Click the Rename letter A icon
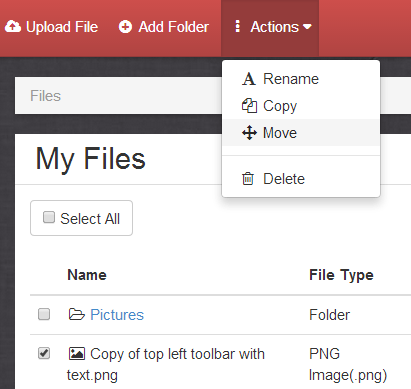This screenshot has height=389, width=411. [249, 79]
